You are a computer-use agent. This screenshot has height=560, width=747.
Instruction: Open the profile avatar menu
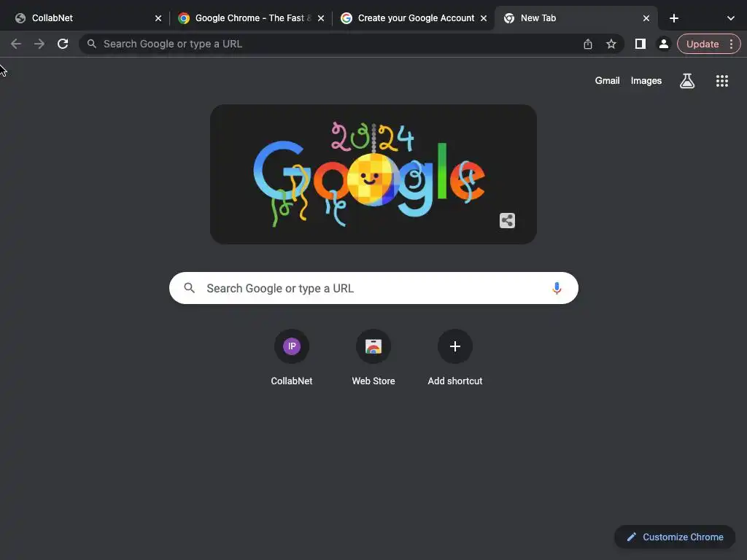pos(664,44)
